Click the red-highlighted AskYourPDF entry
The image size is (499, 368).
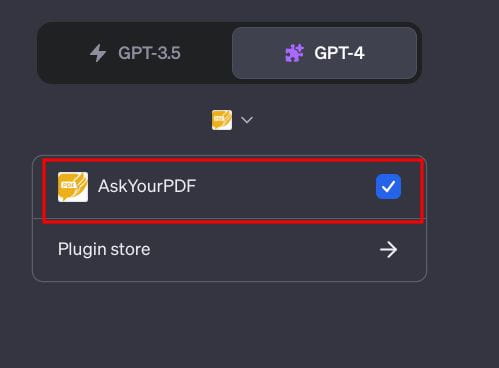pos(234,190)
